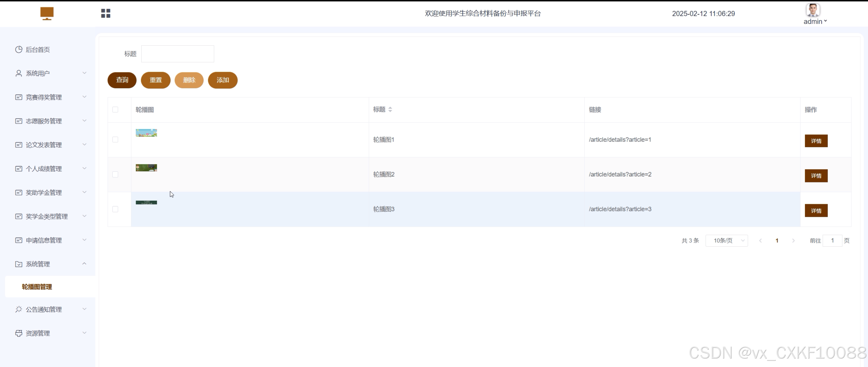Click the 标题 search input field
This screenshot has width=868, height=367.
(x=177, y=54)
